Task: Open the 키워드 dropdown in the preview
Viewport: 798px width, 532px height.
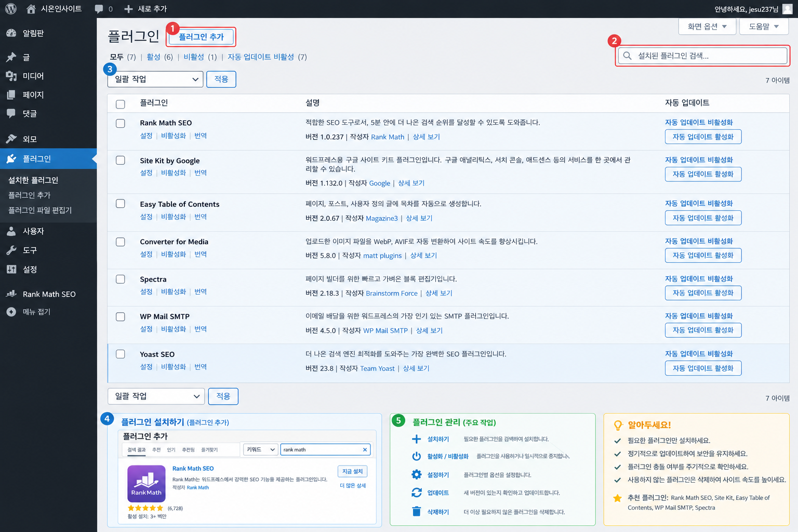Action: pos(261,449)
